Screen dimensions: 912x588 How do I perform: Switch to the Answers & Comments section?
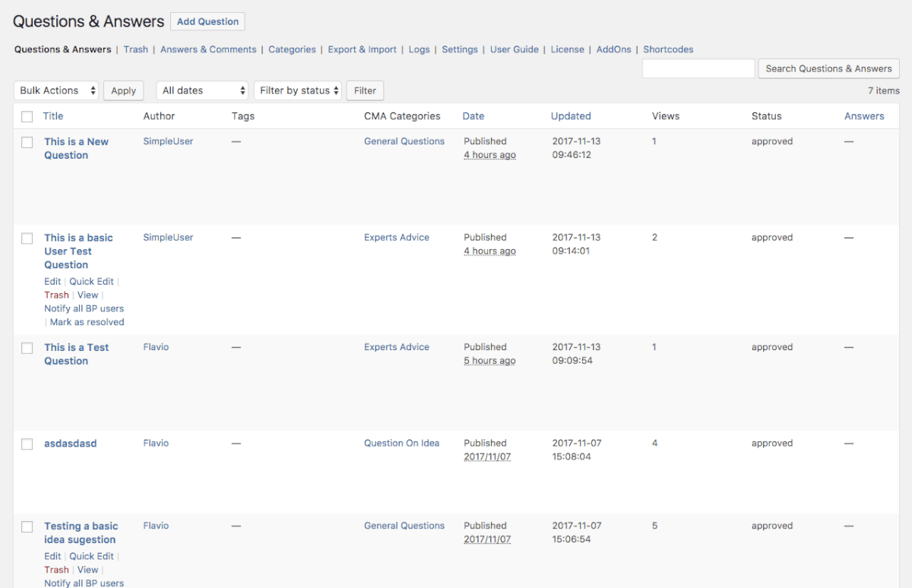(208, 49)
